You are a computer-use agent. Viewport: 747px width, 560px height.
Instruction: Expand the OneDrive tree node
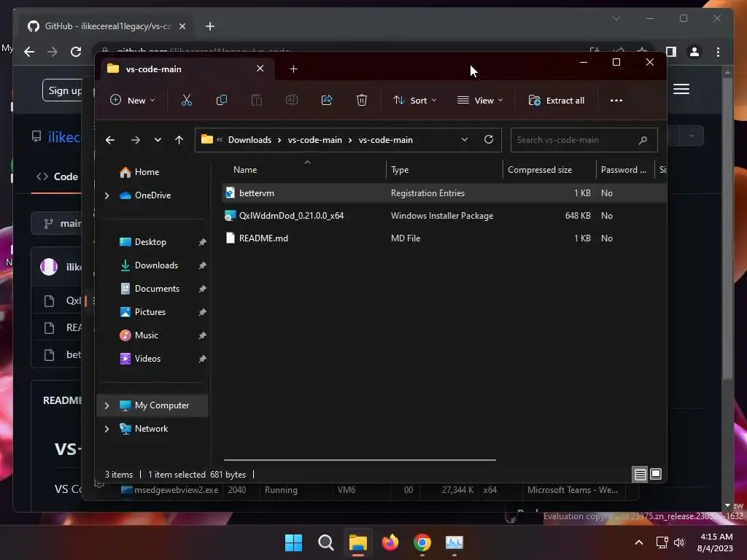107,195
